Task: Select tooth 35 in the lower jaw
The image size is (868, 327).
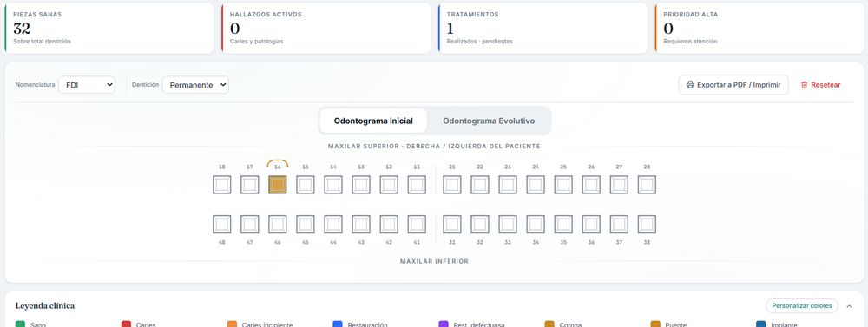Action: click(x=563, y=224)
